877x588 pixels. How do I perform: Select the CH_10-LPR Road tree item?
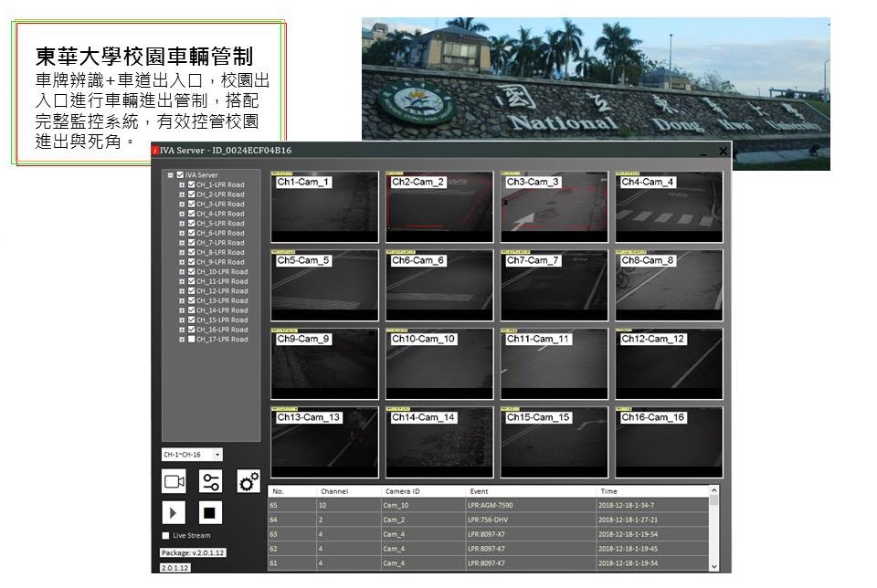(222, 271)
